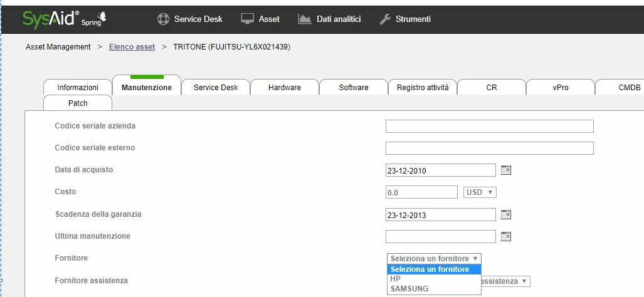This screenshot has width=644, height=297.
Task: Click the Costo amount field
Action: (x=421, y=192)
